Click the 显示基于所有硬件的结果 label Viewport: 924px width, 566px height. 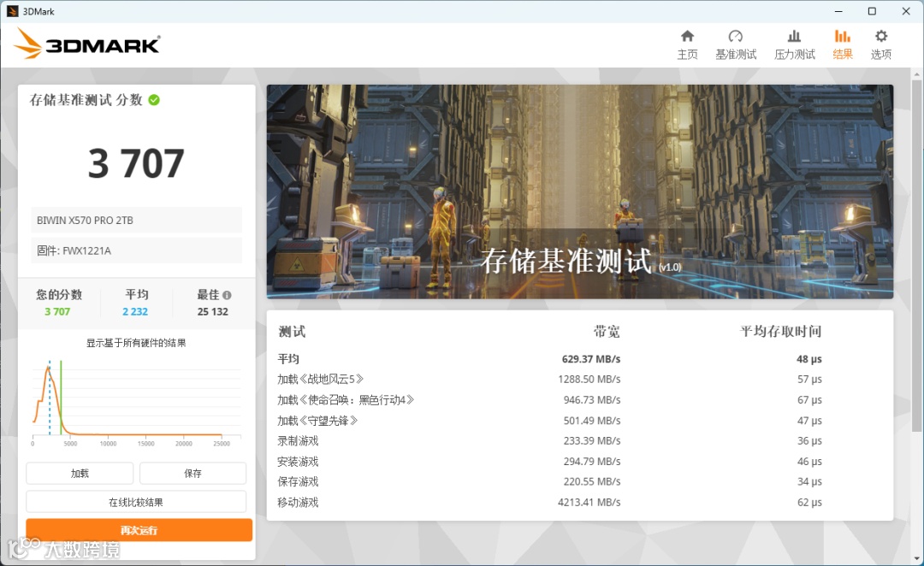coord(136,343)
